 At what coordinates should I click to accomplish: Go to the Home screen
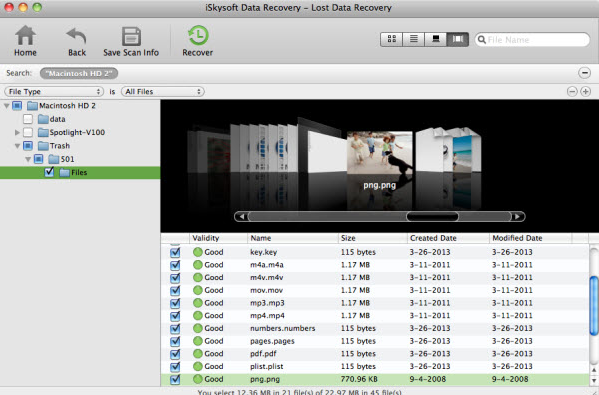(25, 40)
